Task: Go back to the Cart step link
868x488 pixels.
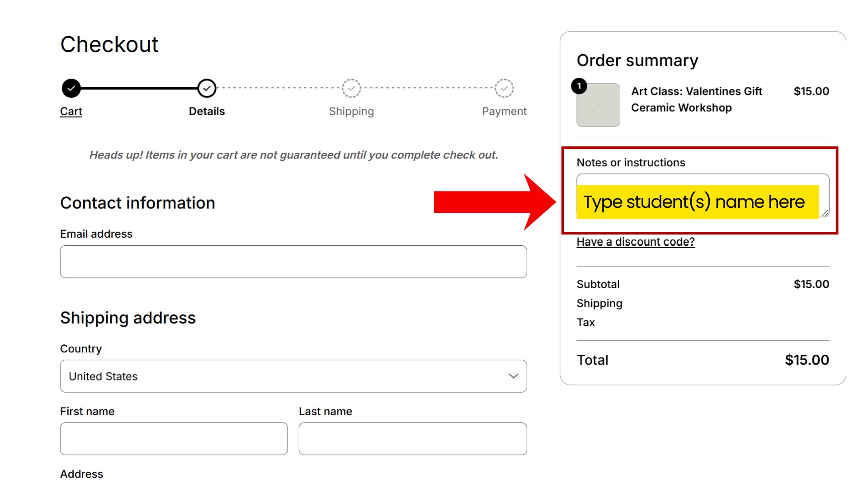Action: click(x=71, y=111)
